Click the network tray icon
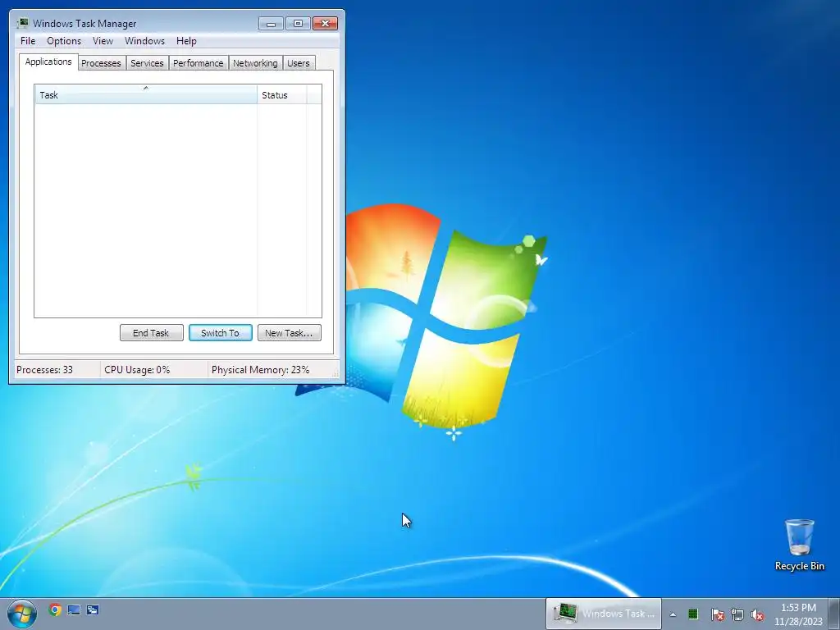This screenshot has height=630, width=840. pos(737,614)
